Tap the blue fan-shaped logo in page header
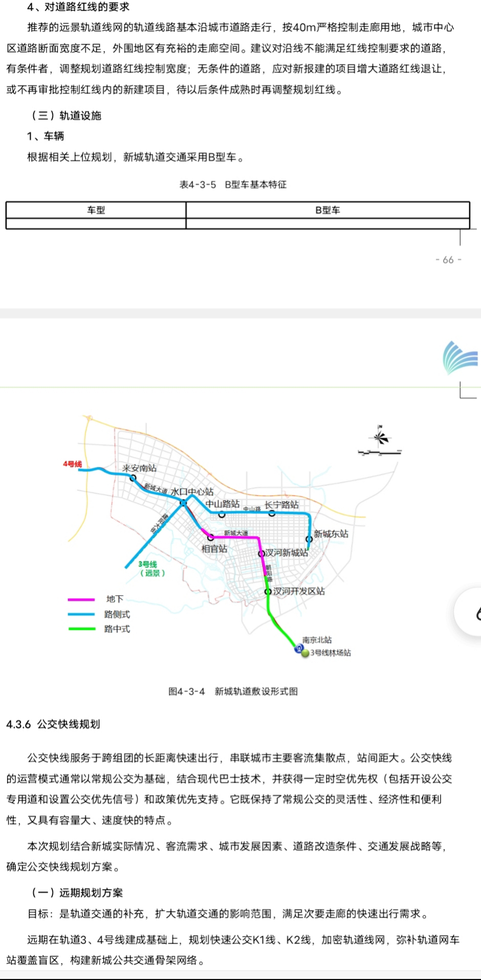 (x=461, y=358)
